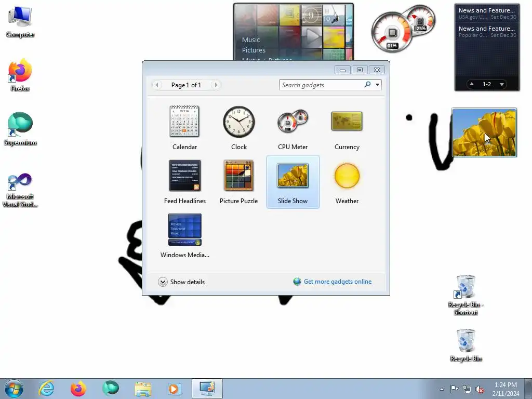Click the CPU Meter desktop gadget dial

coord(392,33)
